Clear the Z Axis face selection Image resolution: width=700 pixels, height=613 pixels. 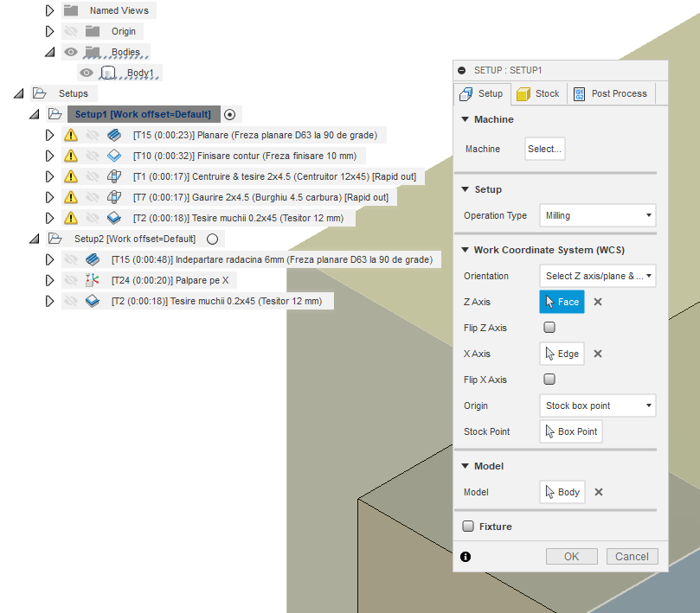[598, 302]
